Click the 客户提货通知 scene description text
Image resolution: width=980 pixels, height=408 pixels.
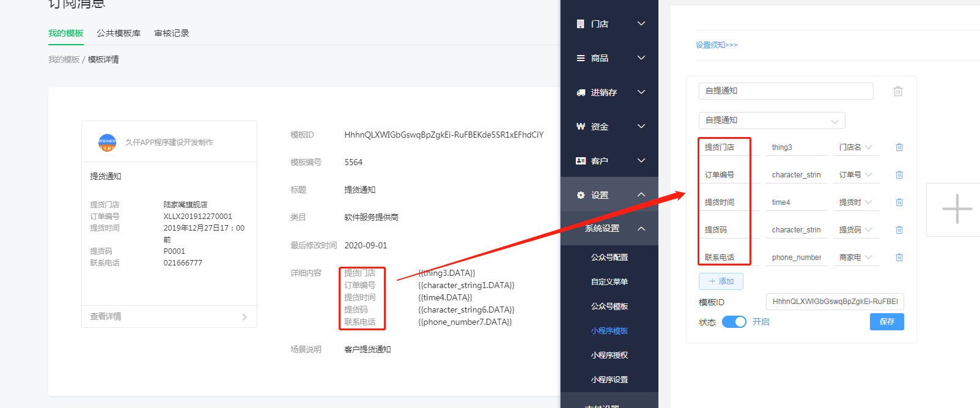367,349
